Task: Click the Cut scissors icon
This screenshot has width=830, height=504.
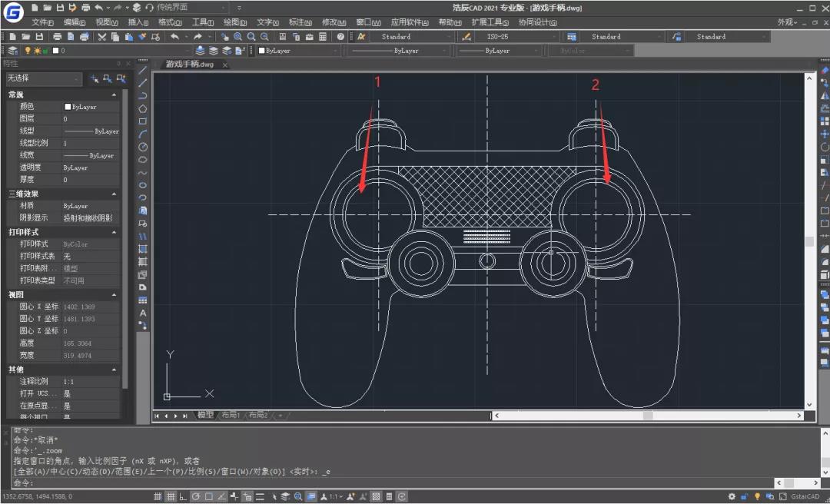Action: (102, 37)
